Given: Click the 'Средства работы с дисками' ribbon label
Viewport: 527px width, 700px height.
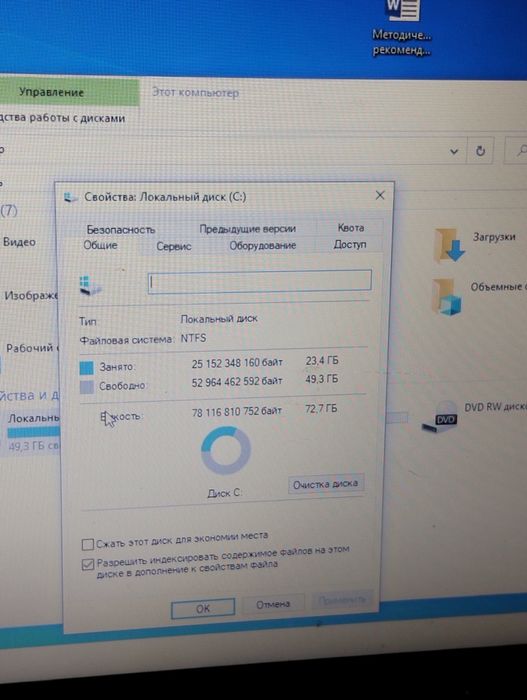Looking at the screenshot, I should click(x=62, y=118).
